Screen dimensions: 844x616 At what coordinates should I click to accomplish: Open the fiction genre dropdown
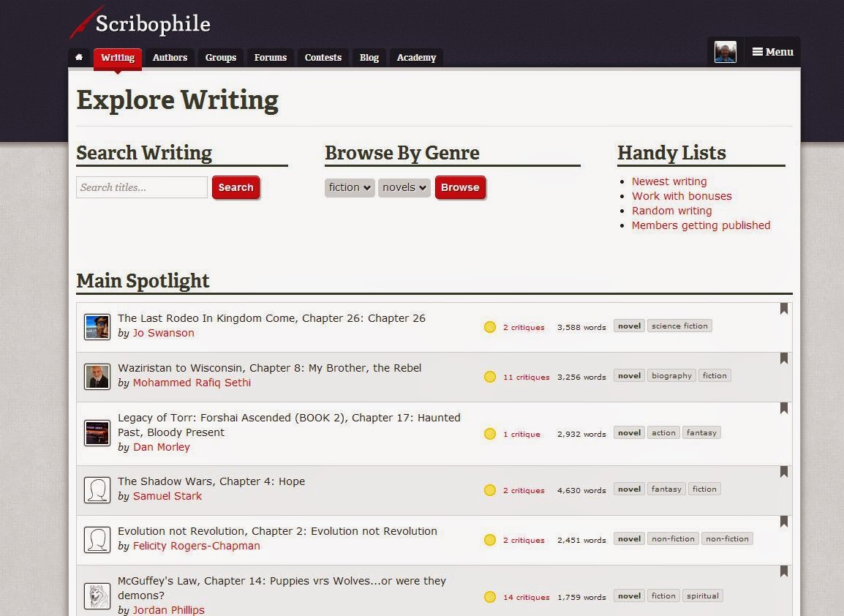[349, 187]
